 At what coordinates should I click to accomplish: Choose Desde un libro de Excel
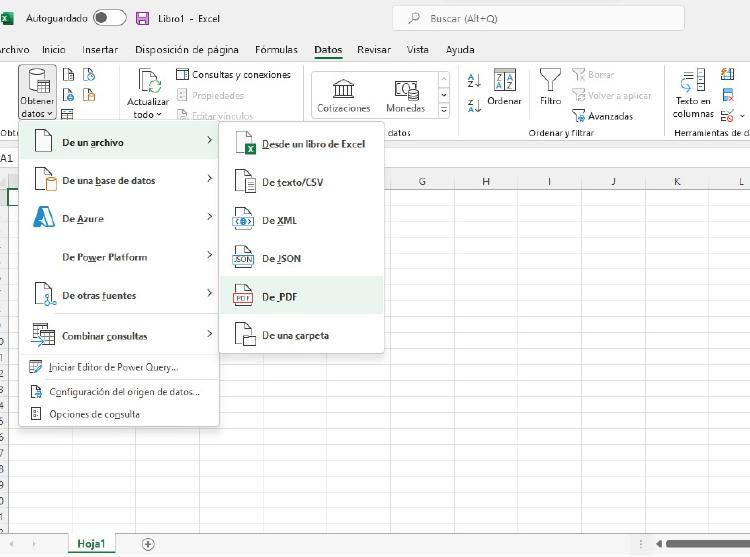tap(301, 143)
